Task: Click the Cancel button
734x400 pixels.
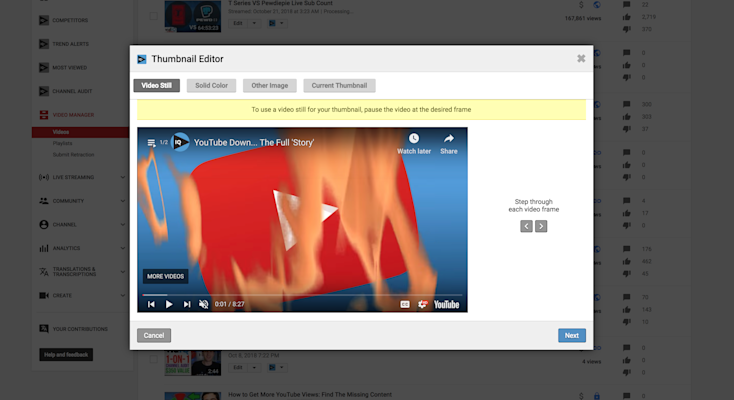Action: pyautogui.click(x=154, y=335)
